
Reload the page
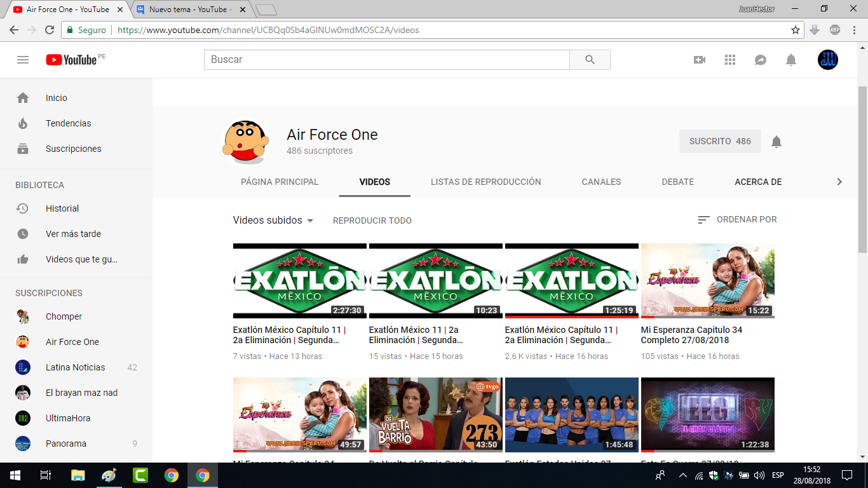pos(50,30)
